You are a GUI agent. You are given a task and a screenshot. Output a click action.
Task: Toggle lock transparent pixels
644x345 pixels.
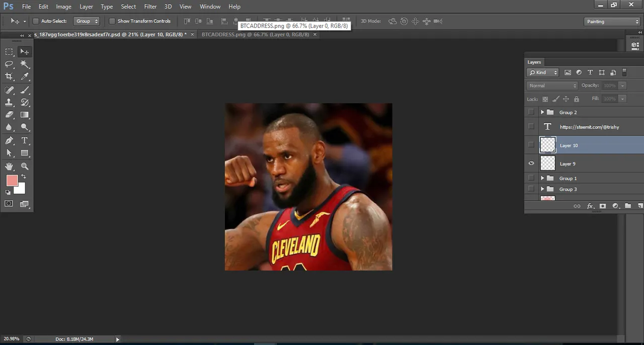pos(545,99)
